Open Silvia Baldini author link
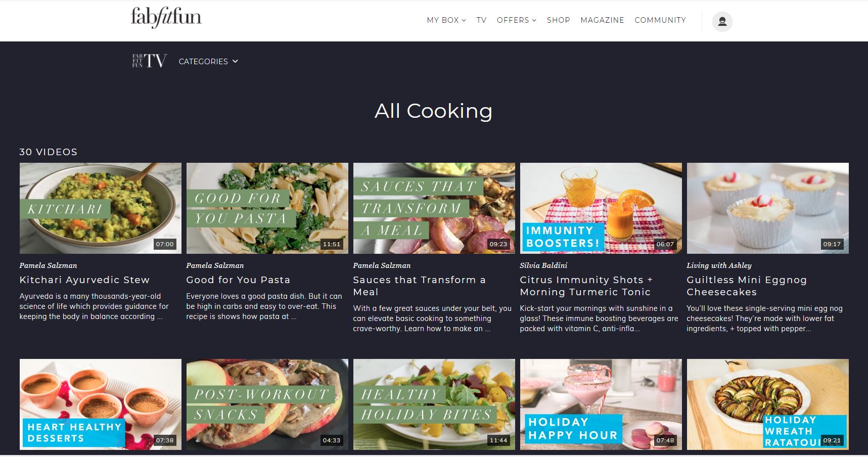Screen dimensions: 868x457 coord(543,265)
